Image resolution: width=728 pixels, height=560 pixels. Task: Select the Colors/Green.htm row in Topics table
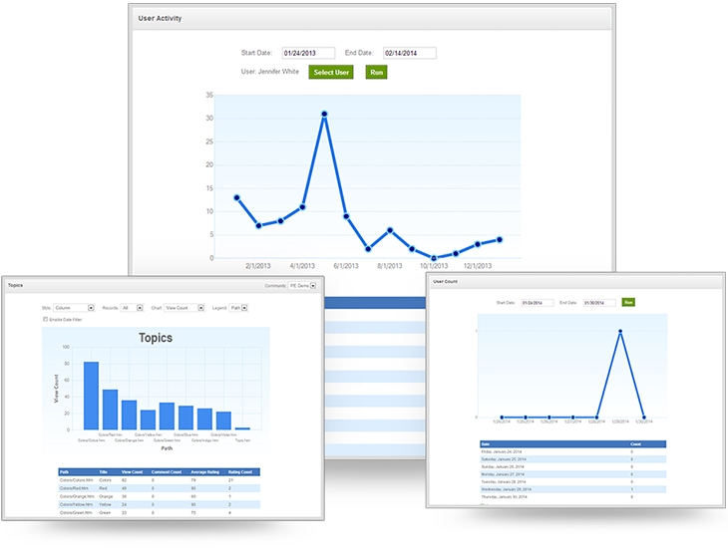pos(160,513)
